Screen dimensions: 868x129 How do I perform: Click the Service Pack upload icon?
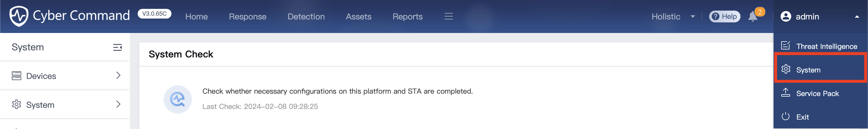coord(785,93)
